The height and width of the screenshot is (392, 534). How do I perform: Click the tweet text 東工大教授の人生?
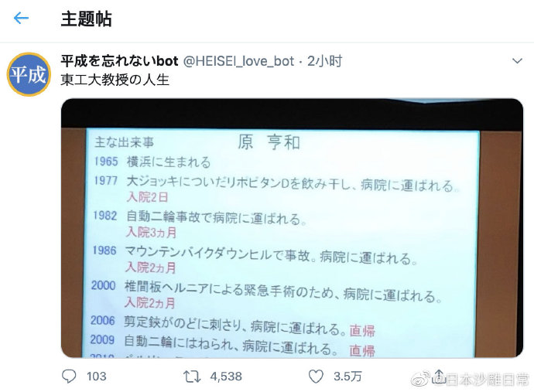[x=115, y=80]
